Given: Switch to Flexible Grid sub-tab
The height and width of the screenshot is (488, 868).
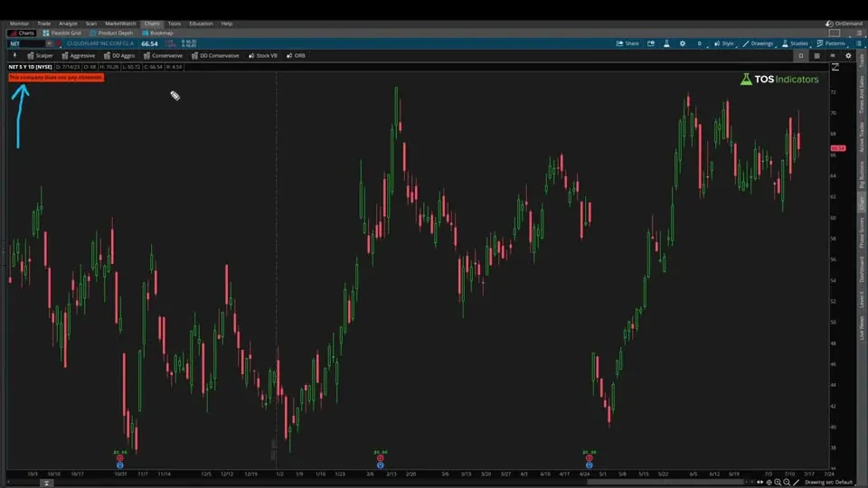Looking at the screenshot, I should point(62,33).
